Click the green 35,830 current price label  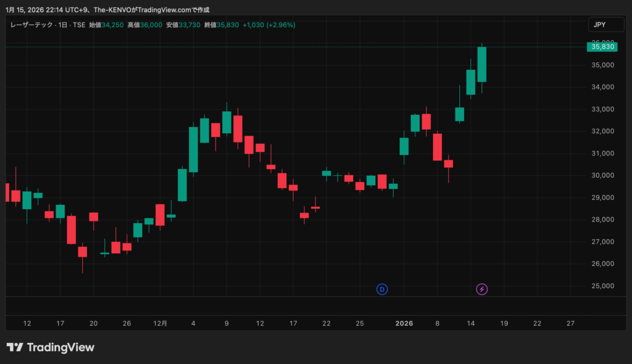point(602,46)
